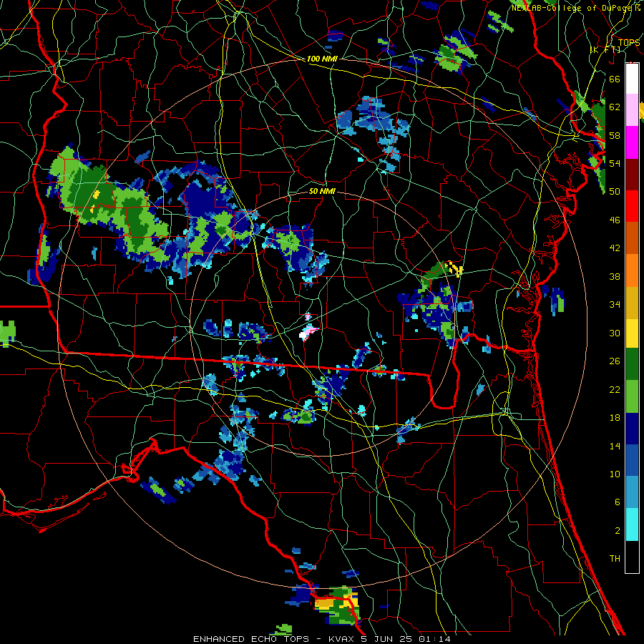Screen dimensions: 644x644
Task: Click the white swatch atop the legend
Action: [632, 79]
